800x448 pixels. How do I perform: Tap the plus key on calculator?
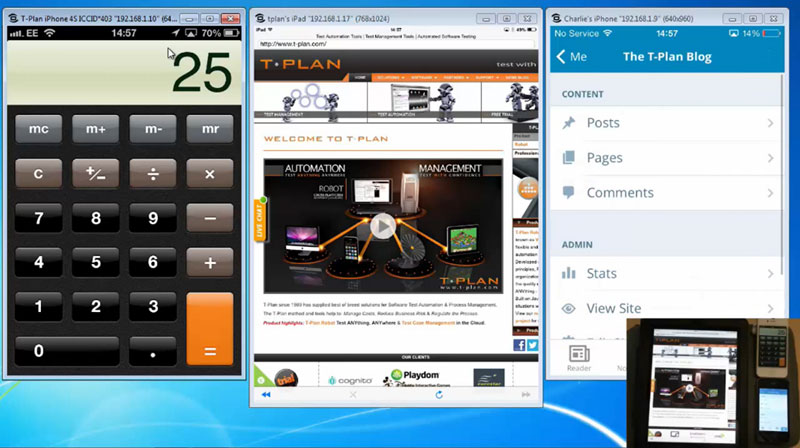click(210, 262)
